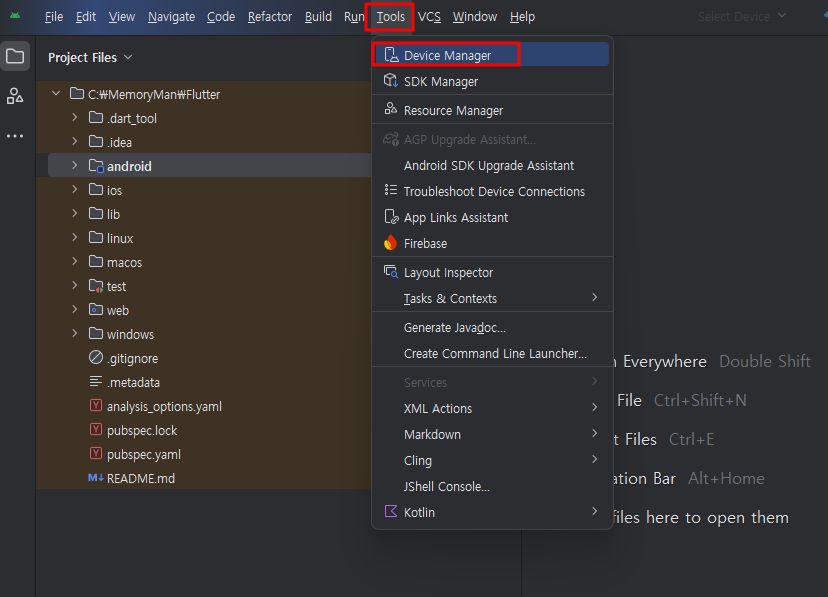Expand the linux folder arrow

click(x=74, y=238)
